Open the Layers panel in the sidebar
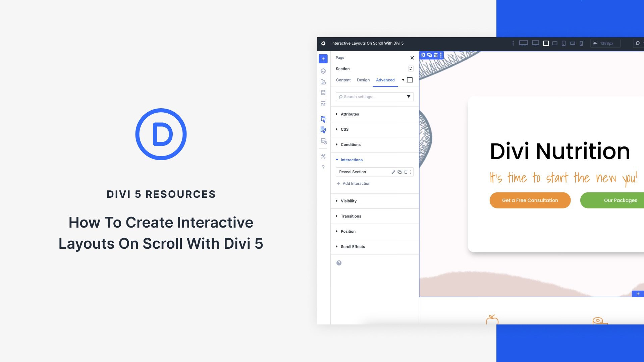Viewport: 644px width, 362px height. point(323,71)
